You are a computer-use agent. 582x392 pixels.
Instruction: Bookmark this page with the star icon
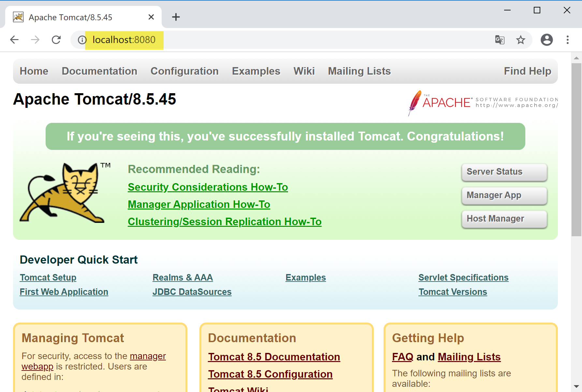pos(521,40)
